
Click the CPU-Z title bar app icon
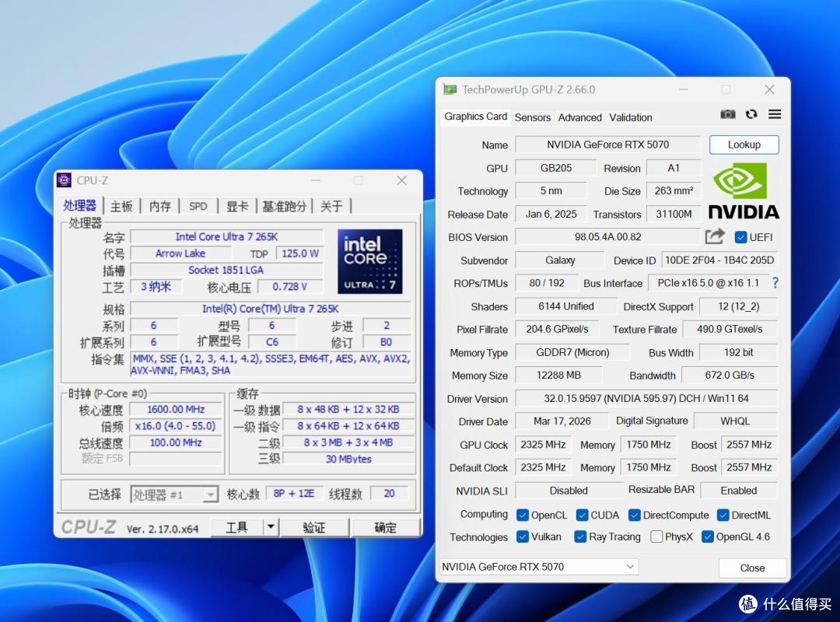pos(65,180)
